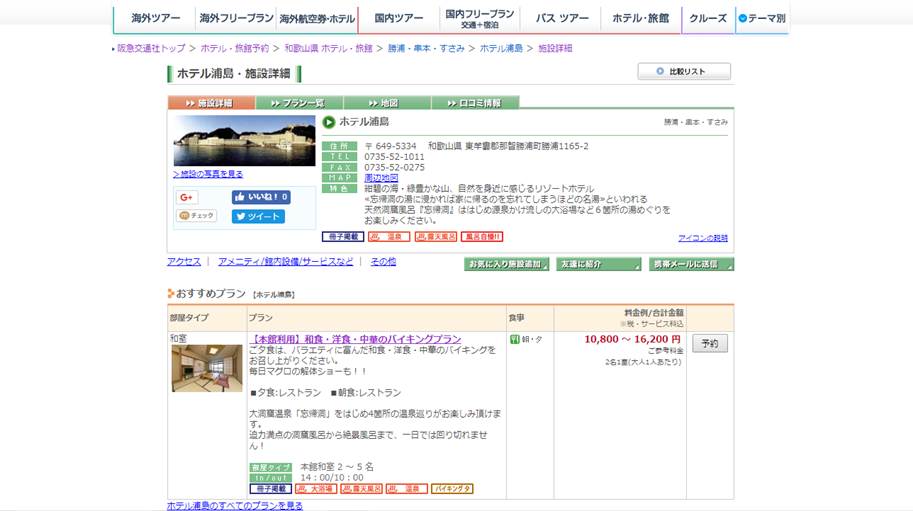The image size is (913, 511).
Task: Switch to the 地図 tab
Action: tap(387, 103)
